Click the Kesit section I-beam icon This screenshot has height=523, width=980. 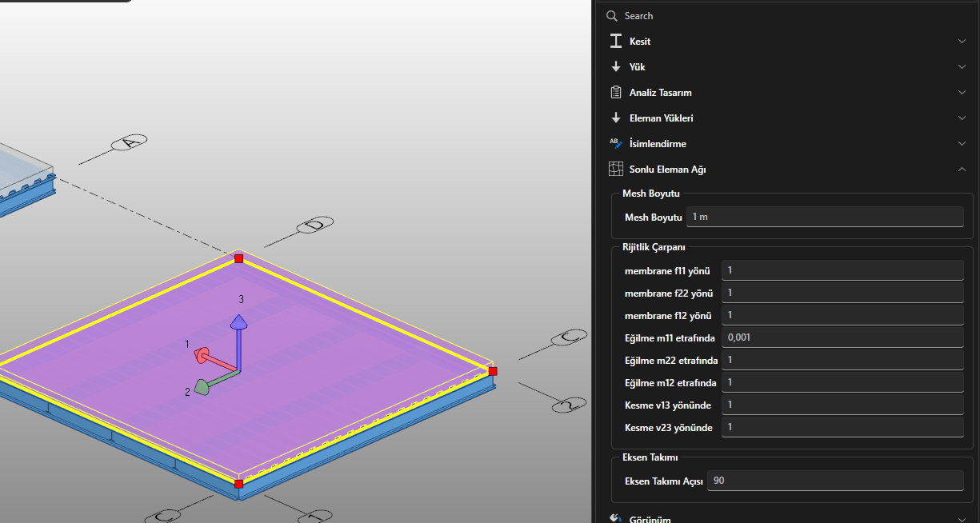tap(616, 42)
